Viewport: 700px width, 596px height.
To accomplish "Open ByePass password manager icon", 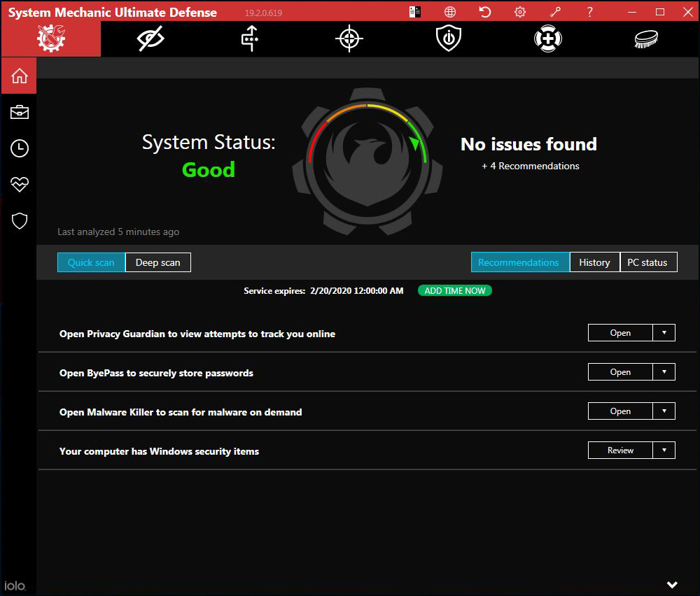I will [x=250, y=38].
